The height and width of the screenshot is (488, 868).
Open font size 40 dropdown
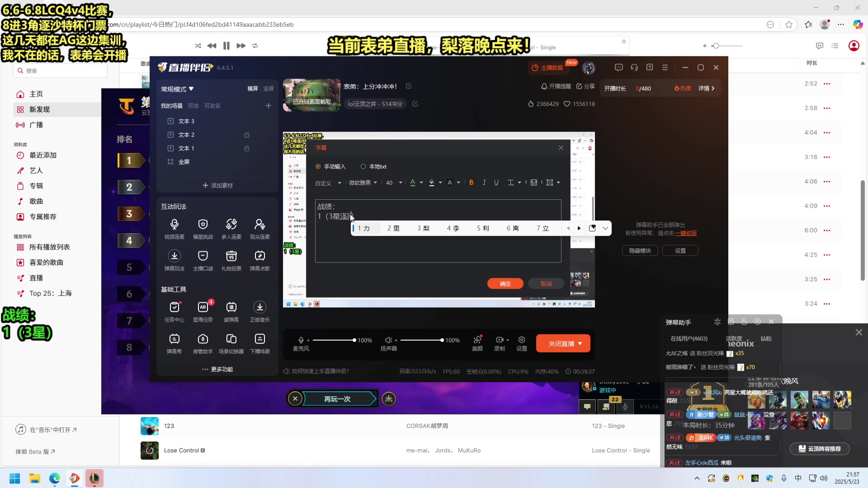coord(394,183)
